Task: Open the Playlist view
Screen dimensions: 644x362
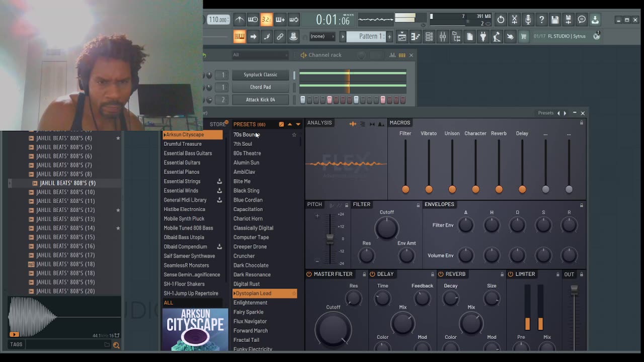Action: [402, 36]
